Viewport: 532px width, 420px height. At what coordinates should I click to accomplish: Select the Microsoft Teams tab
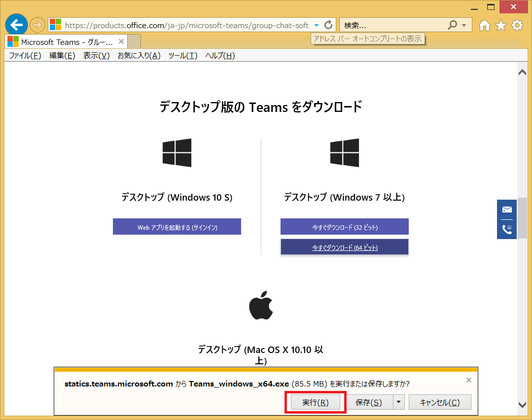point(66,42)
